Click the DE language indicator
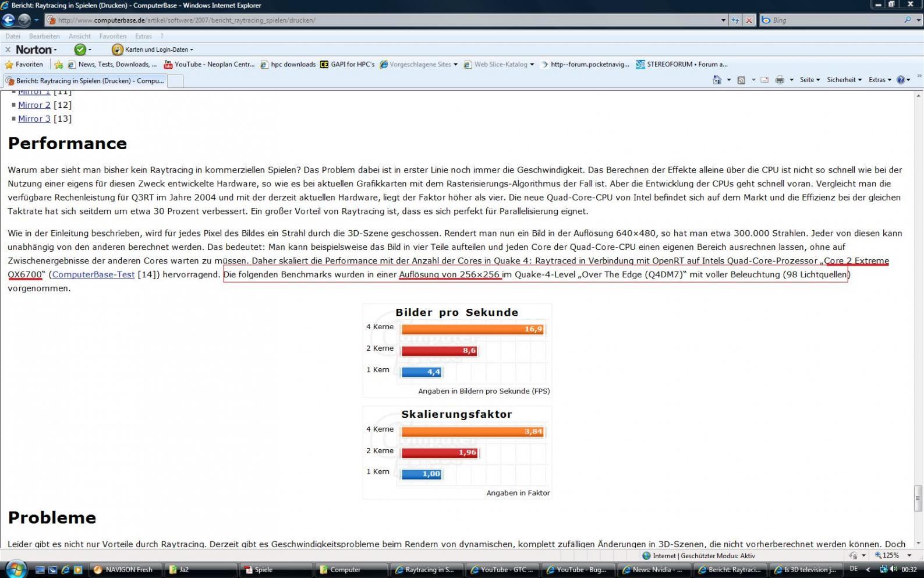This screenshot has width=924, height=578. tap(854, 569)
